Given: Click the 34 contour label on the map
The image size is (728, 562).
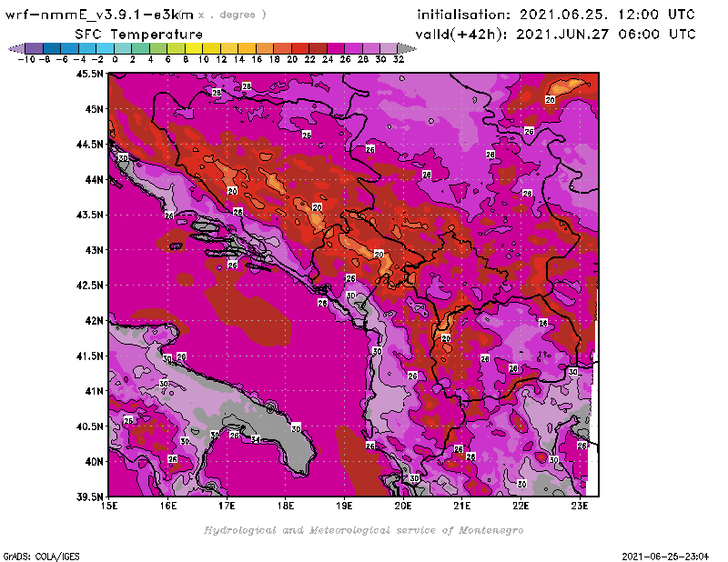Looking at the screenshot, I should (256, 439).
